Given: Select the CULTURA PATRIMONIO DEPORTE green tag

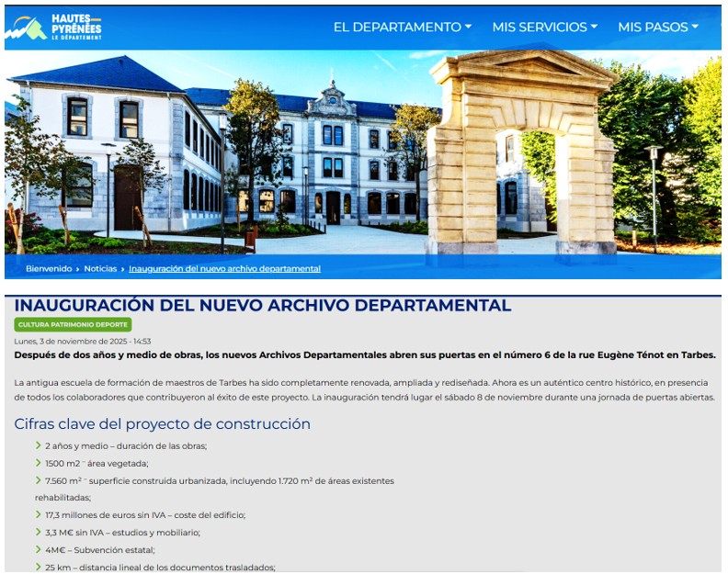Looking at the screenshot, I should [74, 324].
